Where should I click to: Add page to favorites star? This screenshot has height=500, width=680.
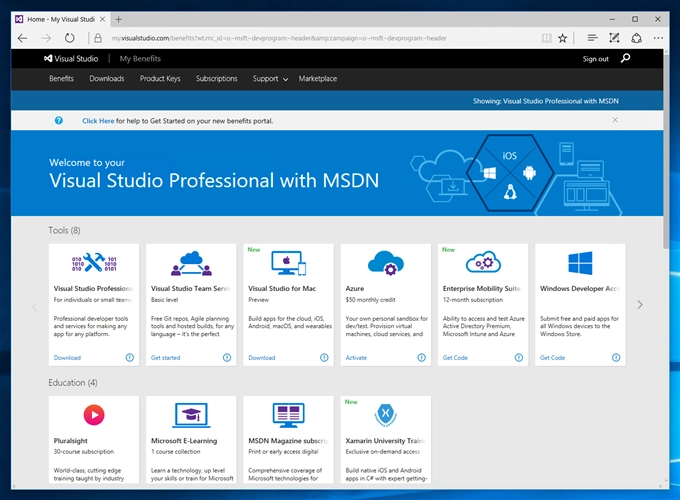click(562, 38)
